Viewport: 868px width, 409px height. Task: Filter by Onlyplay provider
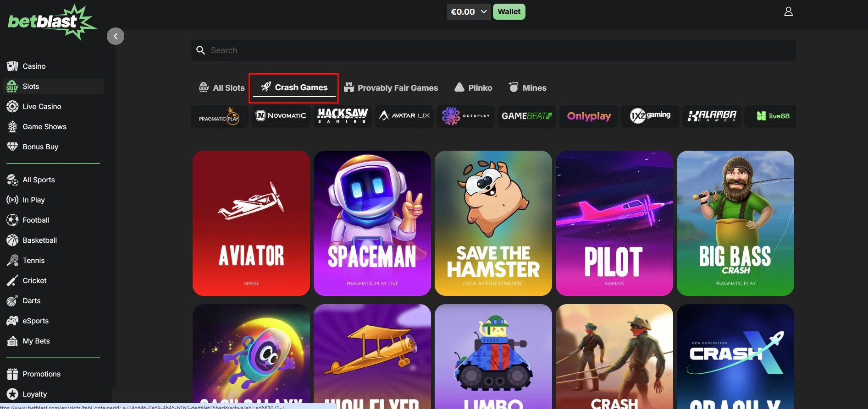(589, 116)
